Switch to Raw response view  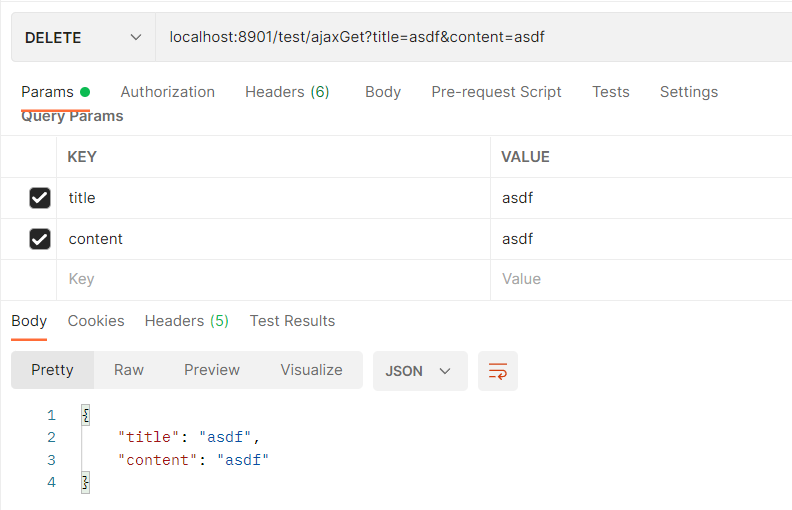coord(129,370)
